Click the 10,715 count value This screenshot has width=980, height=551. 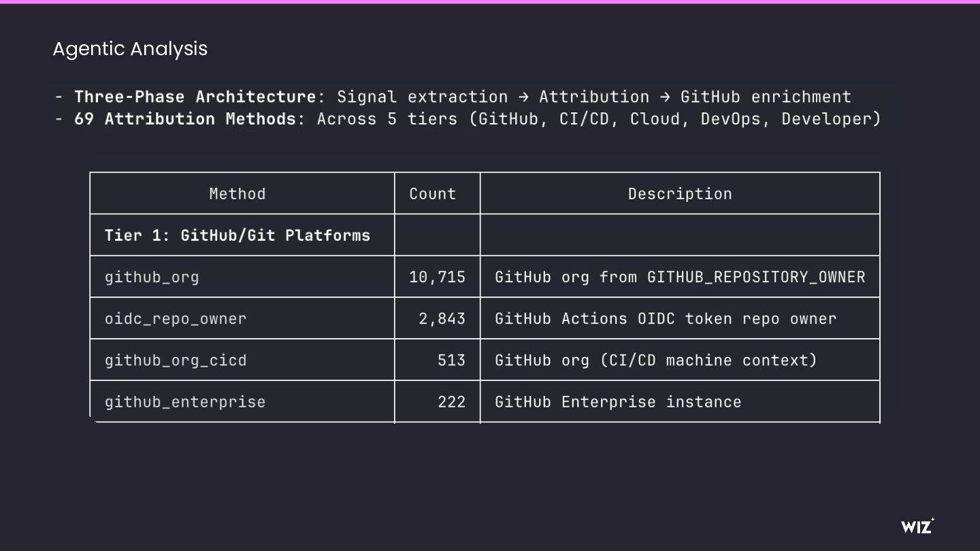click(437, 277)
